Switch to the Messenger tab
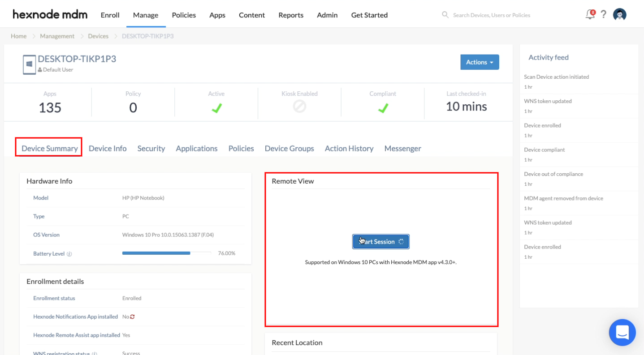This screenshot has width=644, height=355. (403, 148)
